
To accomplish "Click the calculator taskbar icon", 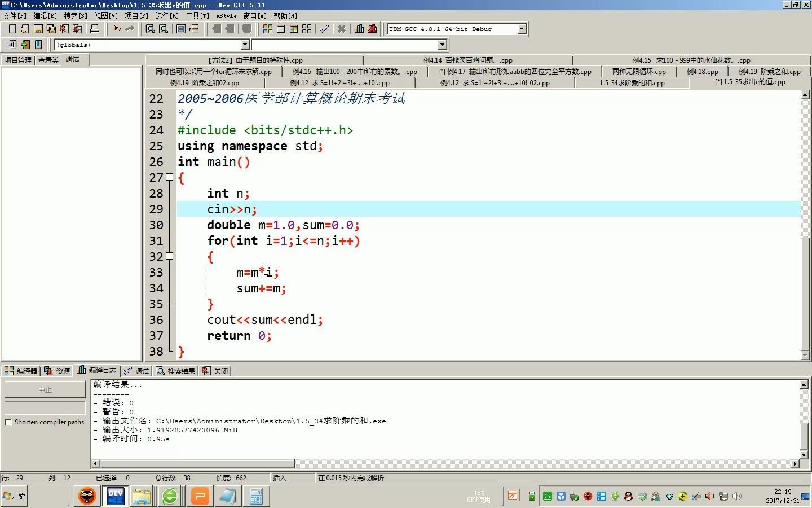I will (x=256, y=496).
